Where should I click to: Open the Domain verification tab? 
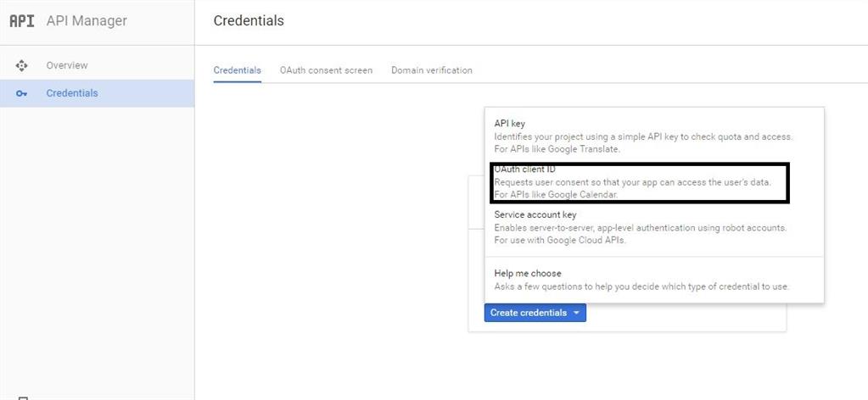(x=432, y=70)
